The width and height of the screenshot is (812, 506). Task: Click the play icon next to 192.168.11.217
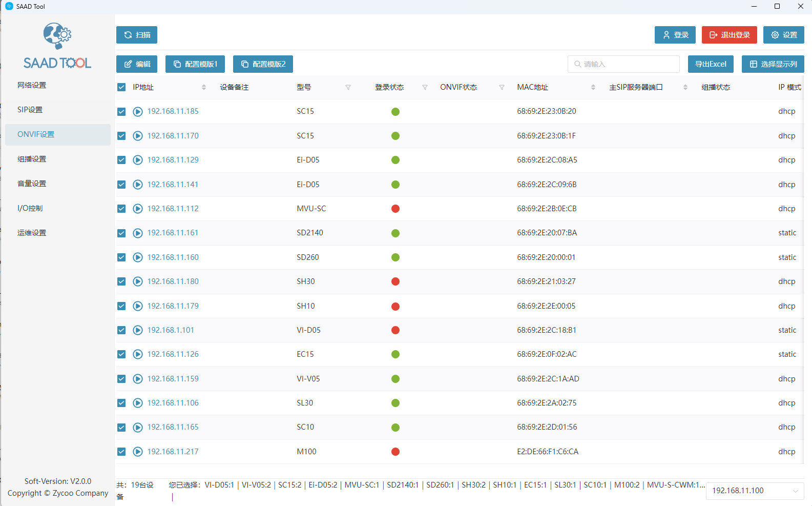pyautogui.click(x=138, y=452)
